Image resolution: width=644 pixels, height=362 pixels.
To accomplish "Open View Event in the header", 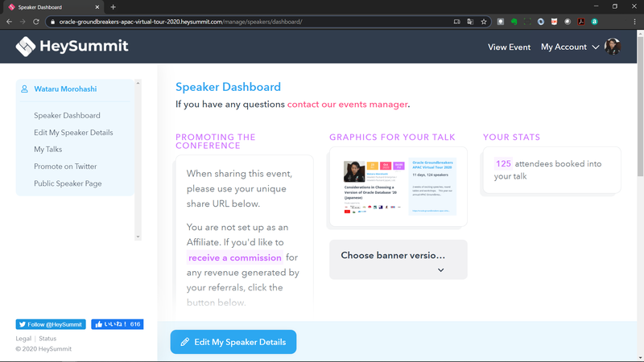I will (x=509, y=47).
